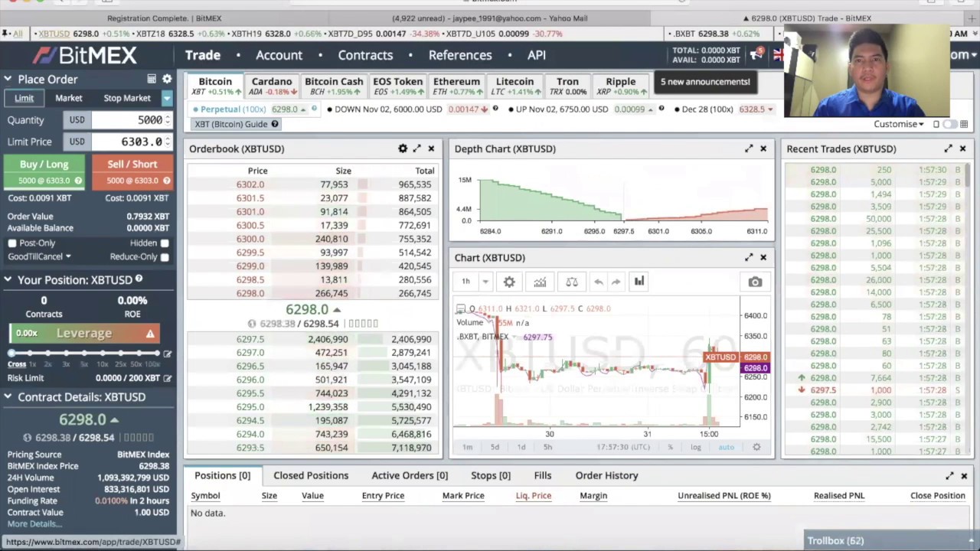Screen dimensions: 980x551
Task: Enable the Post-Only checkbox
Action: click(x=12, y=243)
